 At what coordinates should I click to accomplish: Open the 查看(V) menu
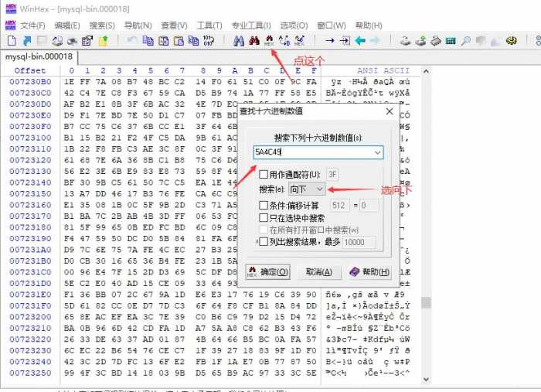[x=174, y=26]
